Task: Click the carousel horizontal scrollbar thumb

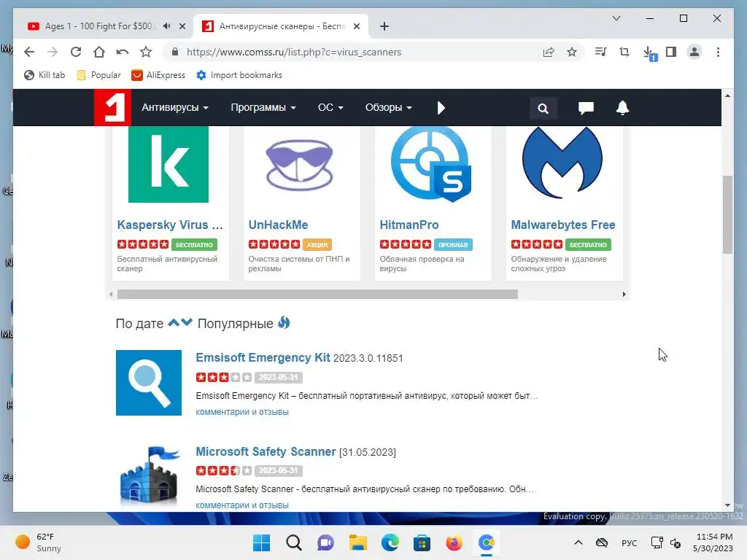Action: pyautogui.click(x=317, y=295)
